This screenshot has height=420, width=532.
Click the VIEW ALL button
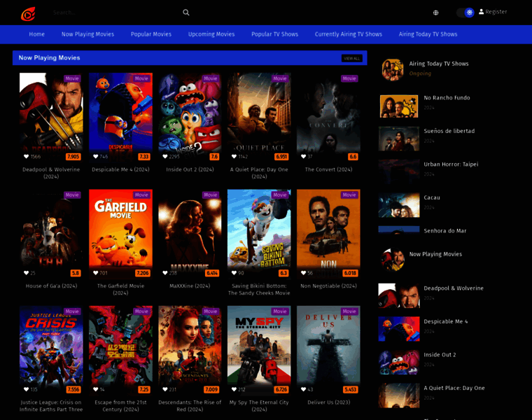[351, 58]
